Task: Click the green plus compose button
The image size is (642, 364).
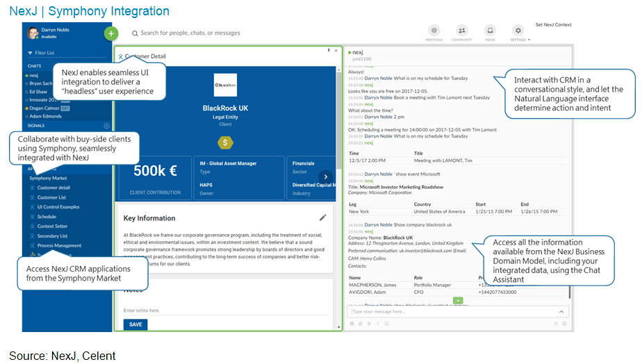Action: click(110, 33)
